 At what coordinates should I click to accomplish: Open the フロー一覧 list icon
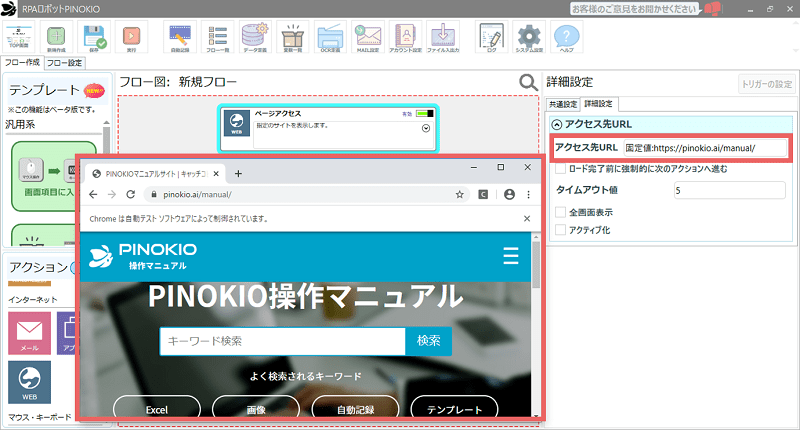[x=217, y=37]
